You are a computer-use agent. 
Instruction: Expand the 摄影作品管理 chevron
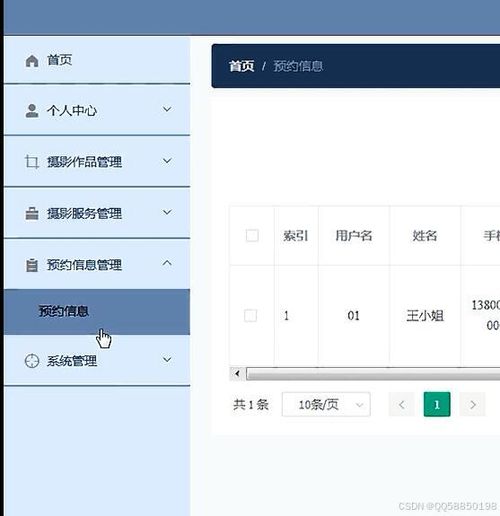pyautogui.click(x=167, y=161)
